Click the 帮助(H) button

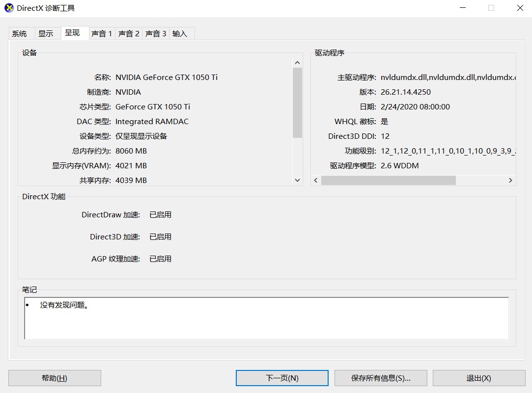pyautogui.click(x=55, y=378)
